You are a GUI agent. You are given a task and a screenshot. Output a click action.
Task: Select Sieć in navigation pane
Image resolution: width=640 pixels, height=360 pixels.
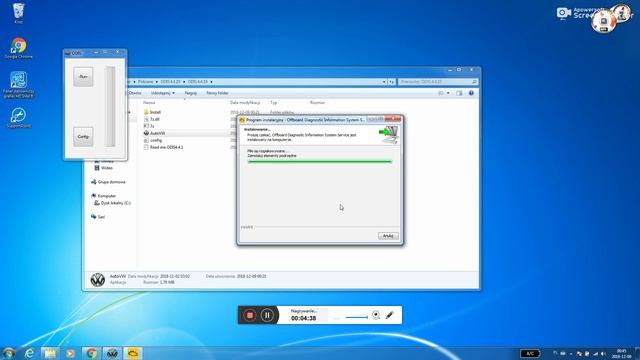(x=98, y=217)
